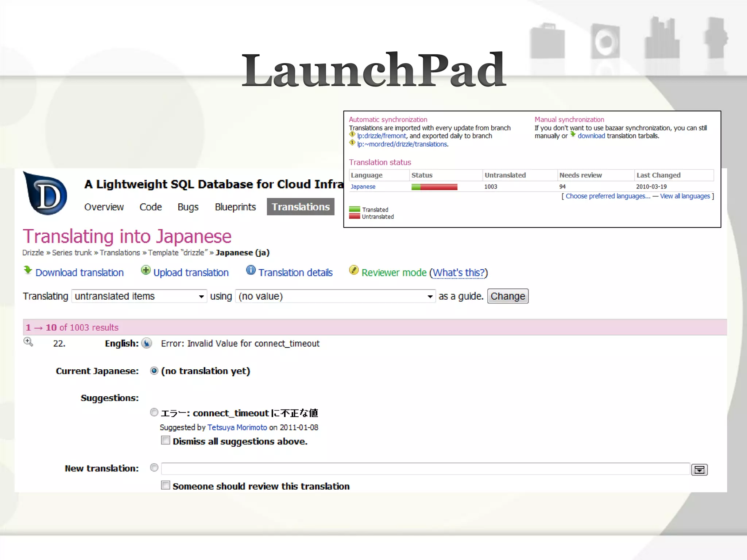Click the magnifier zoom icon beside item 22
747x560 pixels.
(28, 342)
